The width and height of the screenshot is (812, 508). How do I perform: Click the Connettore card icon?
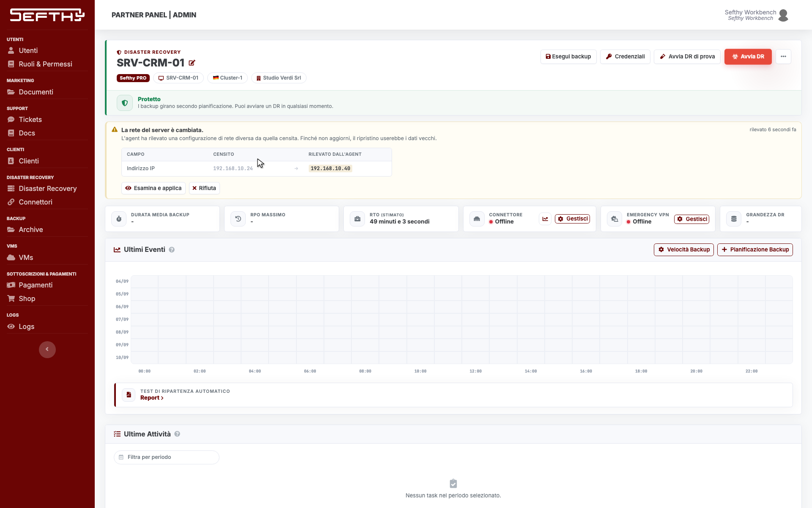(477, 219)
